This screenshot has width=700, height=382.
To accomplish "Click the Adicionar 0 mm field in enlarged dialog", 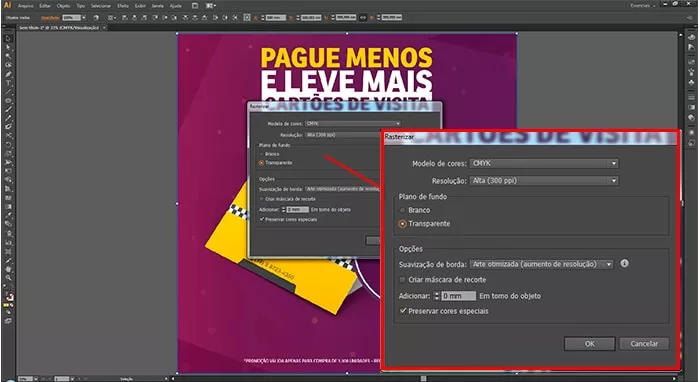I will 459,296.
